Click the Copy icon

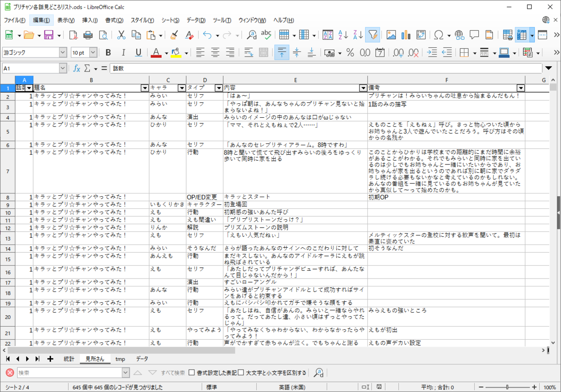click(136, 35)
